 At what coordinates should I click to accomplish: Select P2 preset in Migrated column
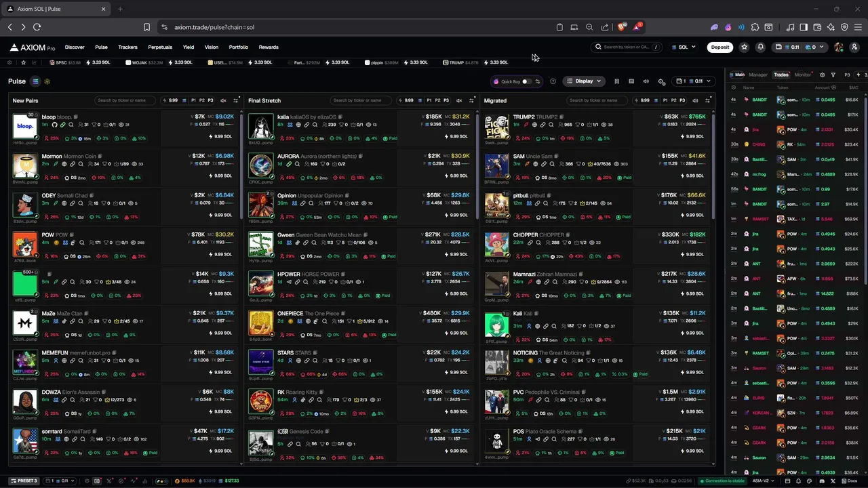(673, 100)
